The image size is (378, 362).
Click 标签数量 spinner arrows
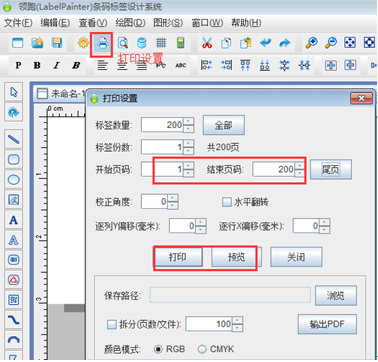(188, 125)
